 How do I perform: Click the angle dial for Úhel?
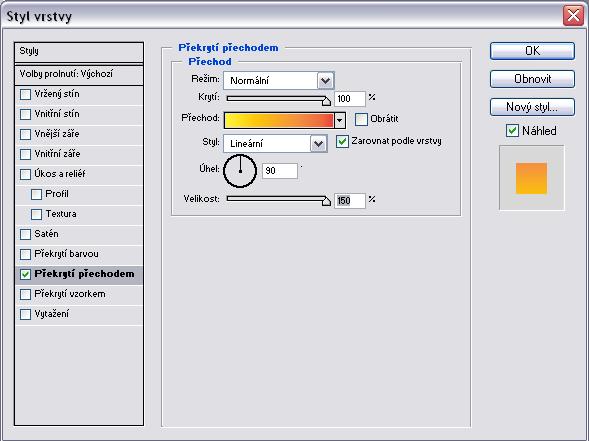point(240,171)
